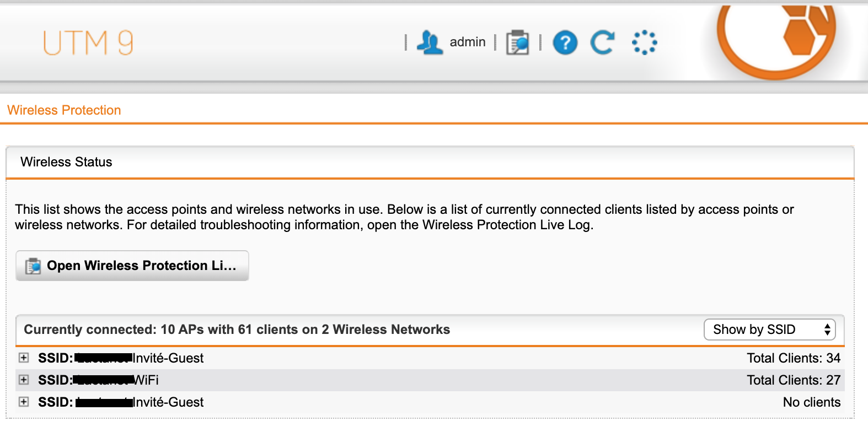Open the live log clipboard icon in header

pos(517,42)
